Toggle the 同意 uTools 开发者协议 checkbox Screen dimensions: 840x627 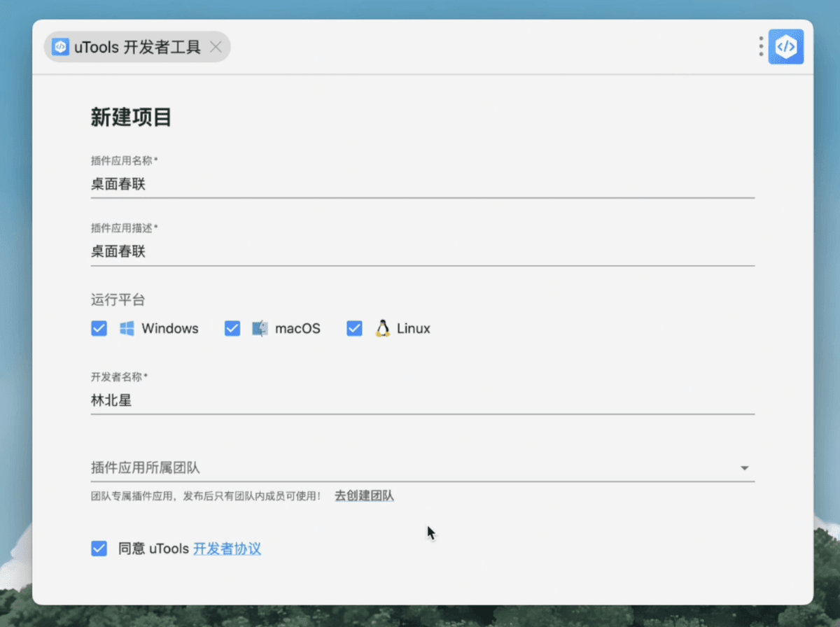click(x=99, y=549)
